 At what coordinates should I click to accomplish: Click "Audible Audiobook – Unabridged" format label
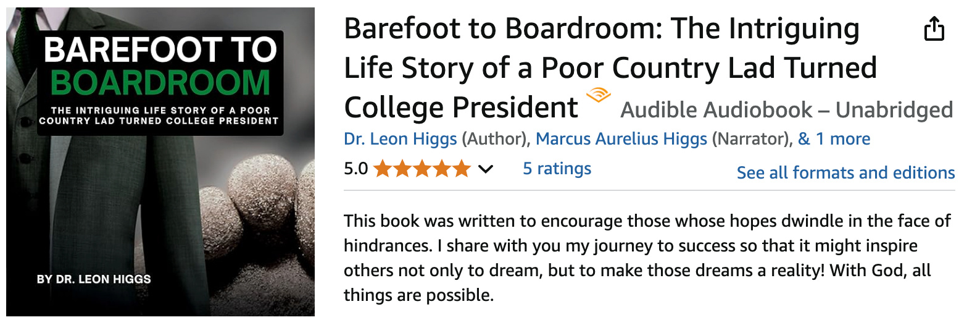click(x=786, y=110)
